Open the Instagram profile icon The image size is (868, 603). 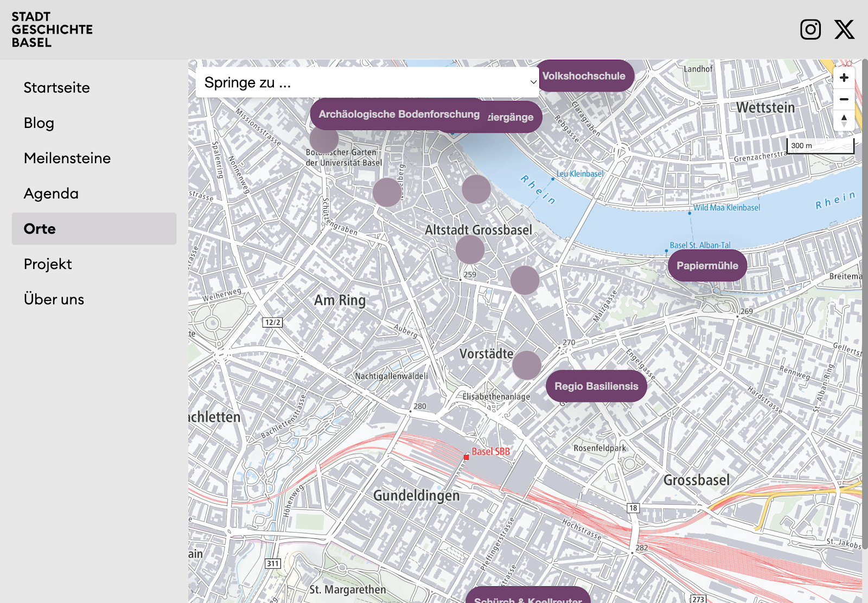[x=810, y=29]
